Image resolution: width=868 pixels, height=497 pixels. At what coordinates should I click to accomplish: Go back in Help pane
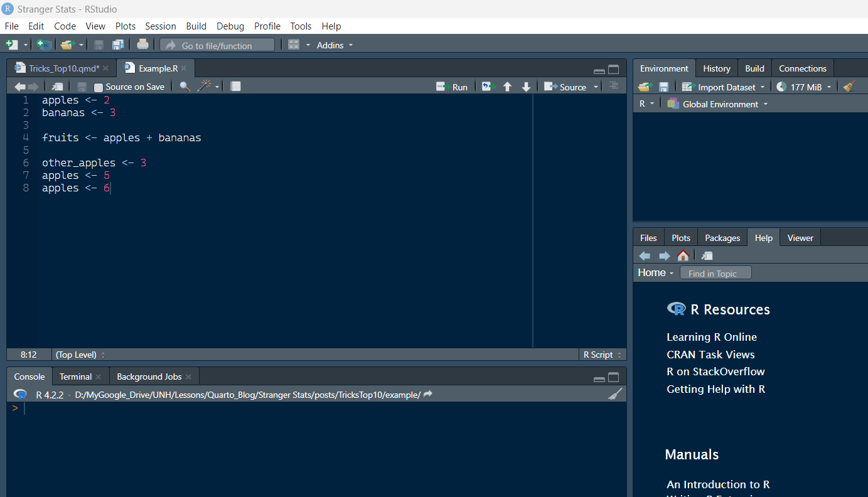click(x=645, y=255)
